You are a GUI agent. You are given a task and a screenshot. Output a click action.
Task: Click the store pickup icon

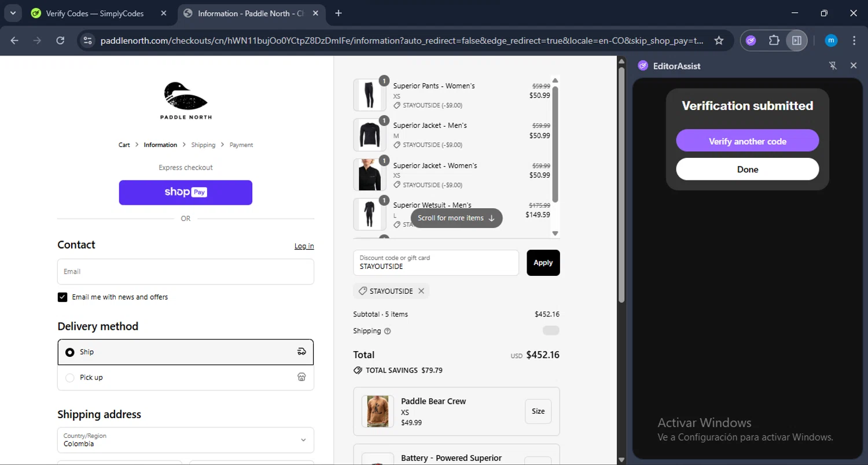pos(301,377)
